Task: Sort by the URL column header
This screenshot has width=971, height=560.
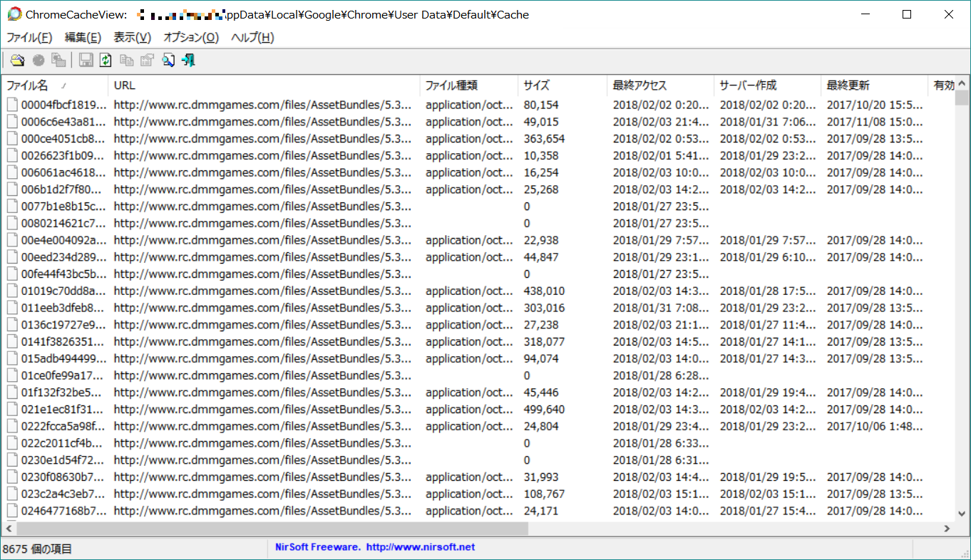Action: coord(264,85)
